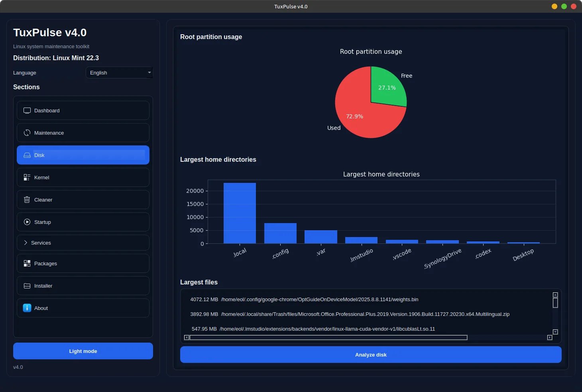Click the Installer section icon
This screenshot has width=582, height=392.
tap(27, 286)
